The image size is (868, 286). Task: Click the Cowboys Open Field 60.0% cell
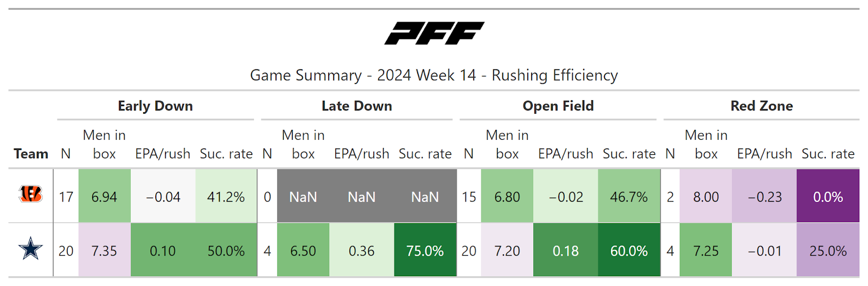click(629, 251)
